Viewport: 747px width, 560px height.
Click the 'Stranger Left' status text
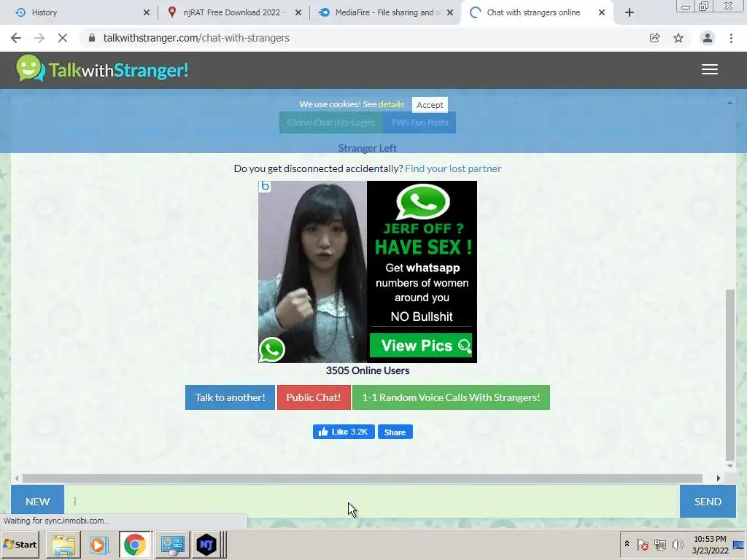tap(368, 148)
